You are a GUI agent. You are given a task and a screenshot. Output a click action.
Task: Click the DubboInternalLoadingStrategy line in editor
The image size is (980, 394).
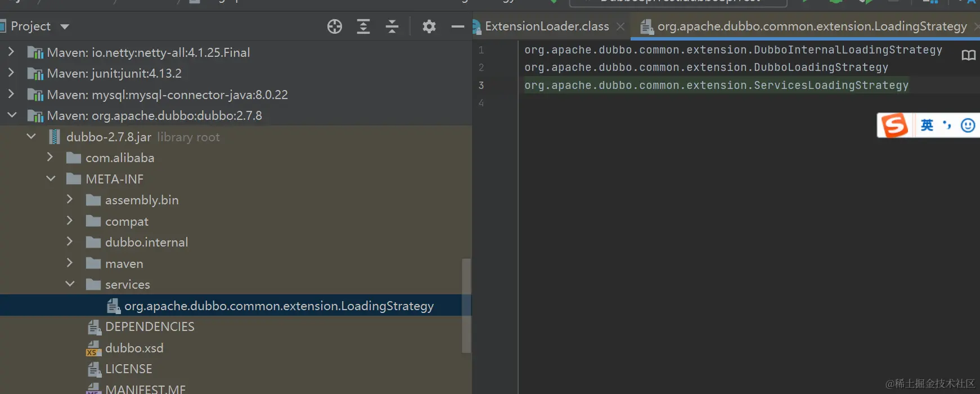(733, 50)
